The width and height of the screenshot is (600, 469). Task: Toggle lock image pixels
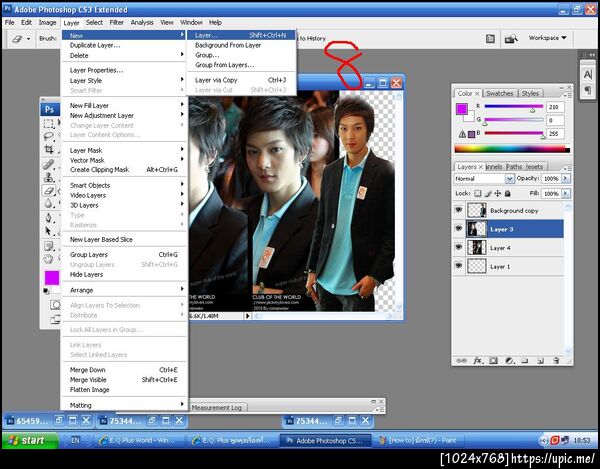[x=488, y=194]
